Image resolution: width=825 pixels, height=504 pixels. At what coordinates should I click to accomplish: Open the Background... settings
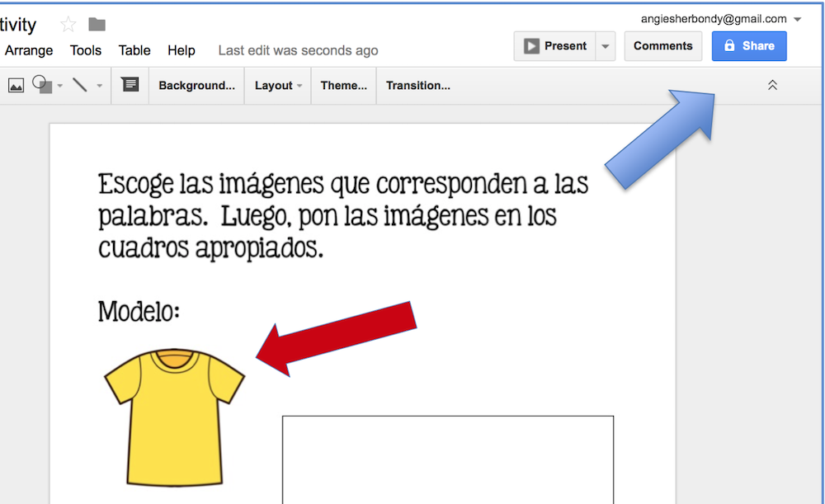[197, 86]
